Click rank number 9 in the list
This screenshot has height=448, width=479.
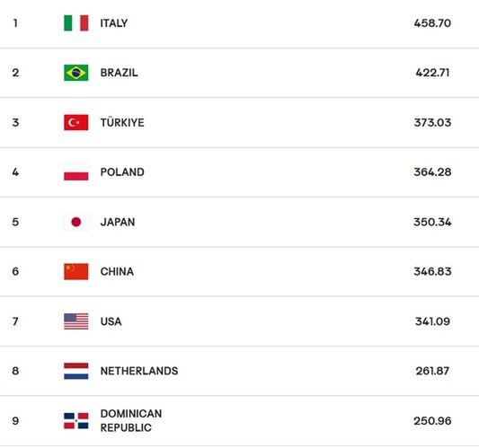15,421
